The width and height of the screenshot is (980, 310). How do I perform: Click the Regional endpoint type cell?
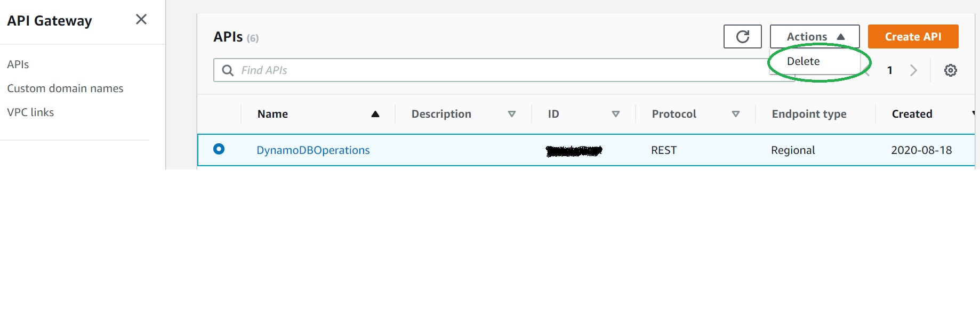pyautogui.click(x=793, y=150)
